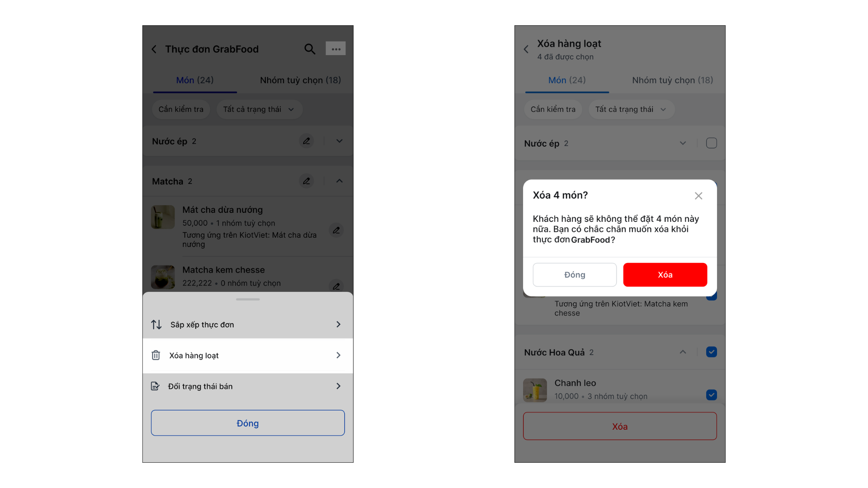Viewport: 868px width, 488px height.
Task: Open the three-dots more options menu
Action: coord(335,48)
